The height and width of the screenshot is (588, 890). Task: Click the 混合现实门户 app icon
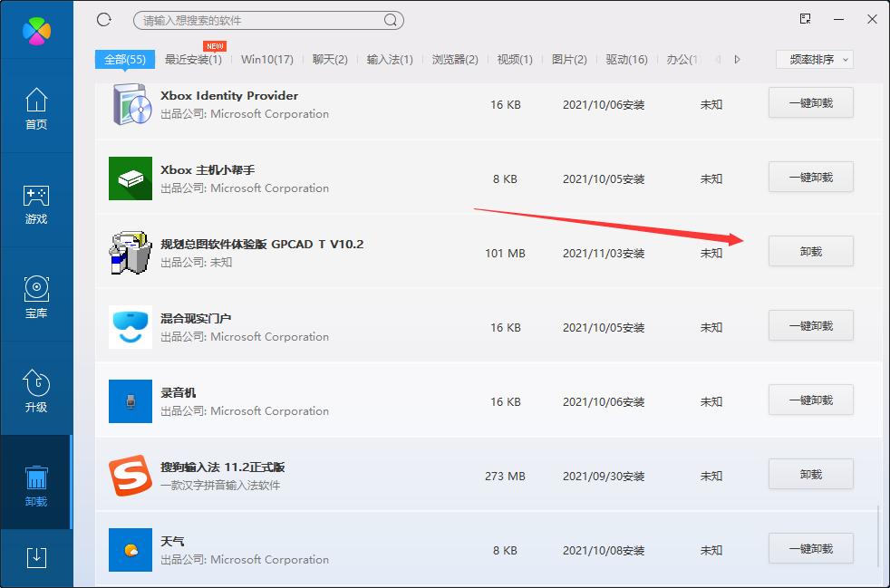pyautogui.click(x=131, y=327)
